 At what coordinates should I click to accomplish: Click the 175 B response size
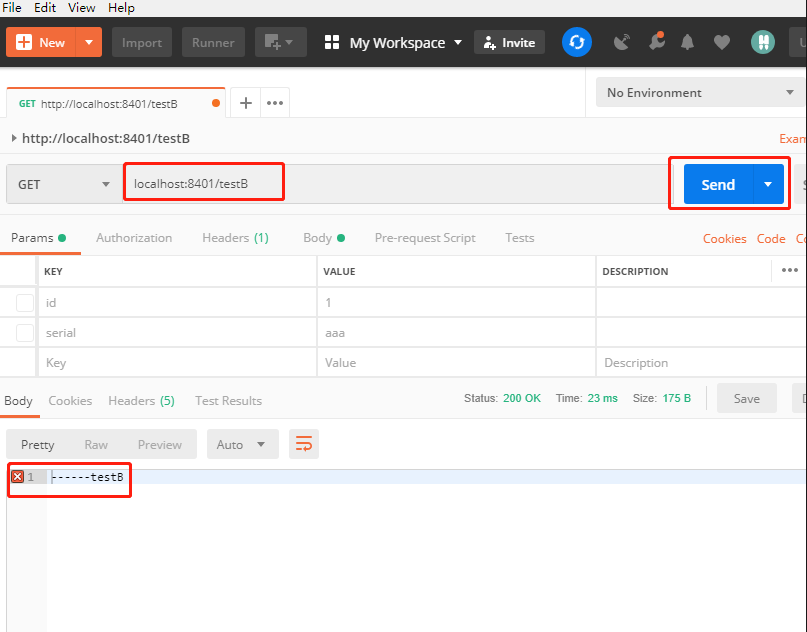tap(677, 398)
